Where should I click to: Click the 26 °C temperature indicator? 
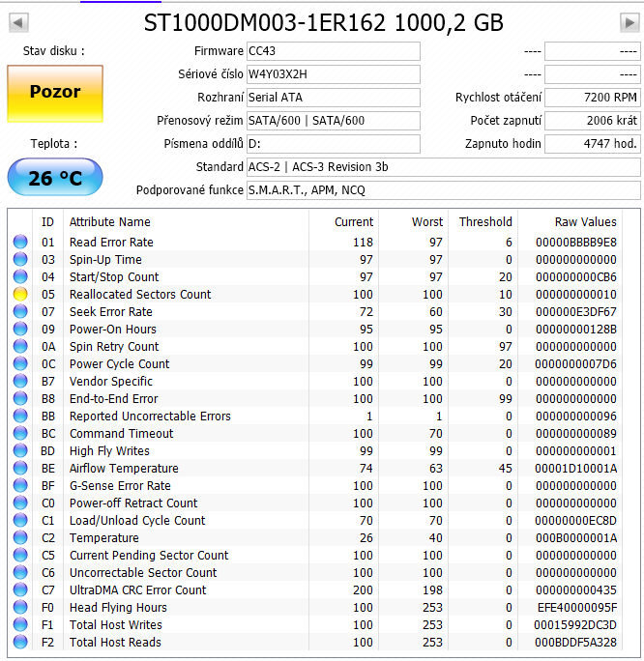55,178
